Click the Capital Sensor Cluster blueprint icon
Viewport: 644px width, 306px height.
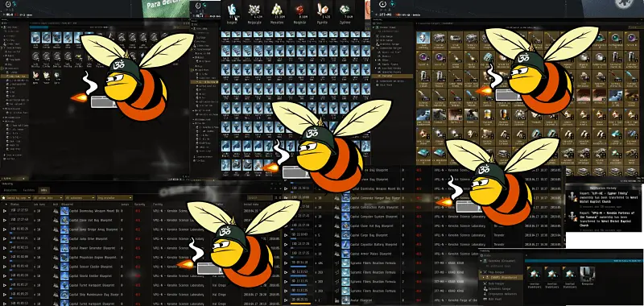point(64,267)
